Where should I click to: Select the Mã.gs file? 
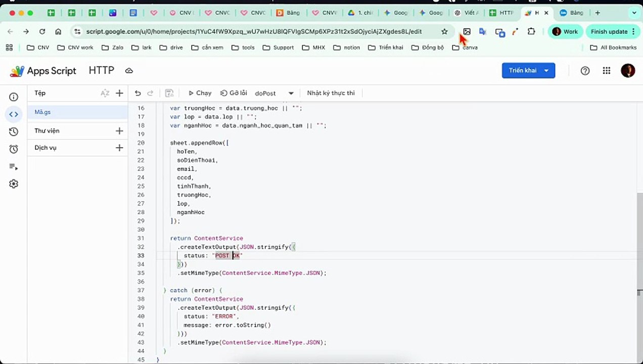(x=78, y=112)
